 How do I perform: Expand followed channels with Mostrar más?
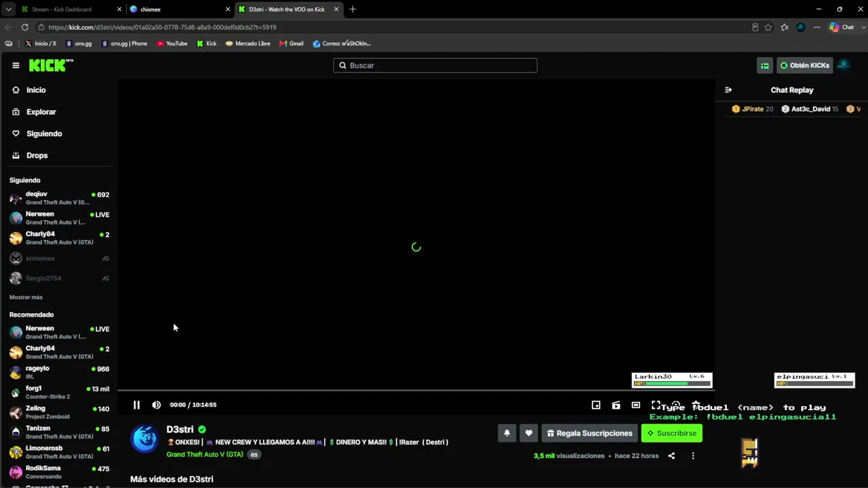(x=26, y=297)
